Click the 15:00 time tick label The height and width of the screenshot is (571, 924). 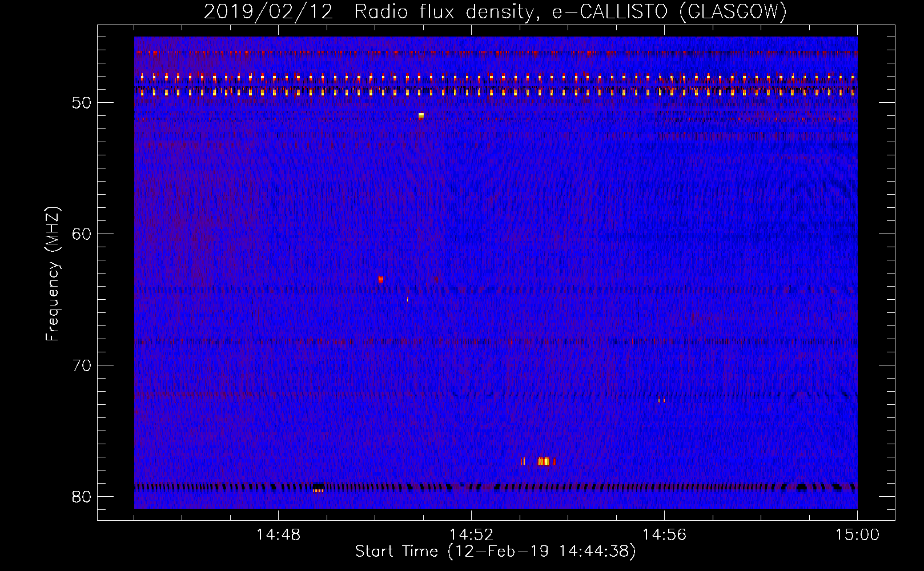[x=857, y=535]
